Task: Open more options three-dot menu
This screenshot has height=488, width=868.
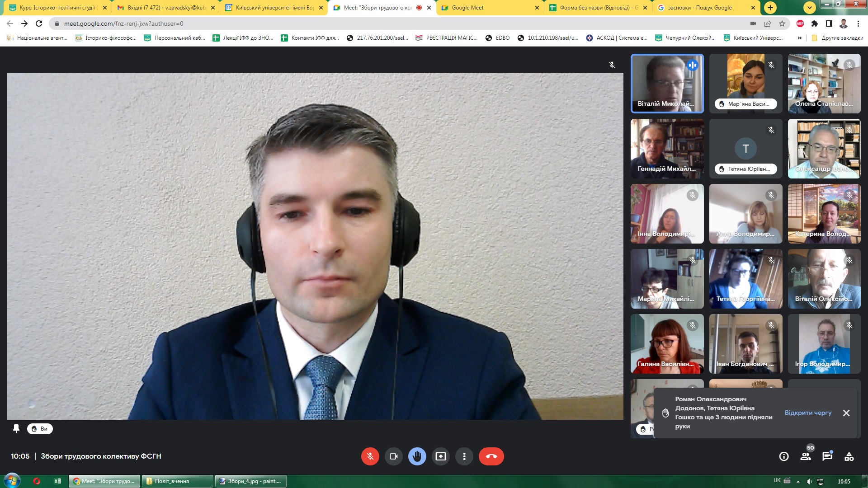Action: point(464,456)
